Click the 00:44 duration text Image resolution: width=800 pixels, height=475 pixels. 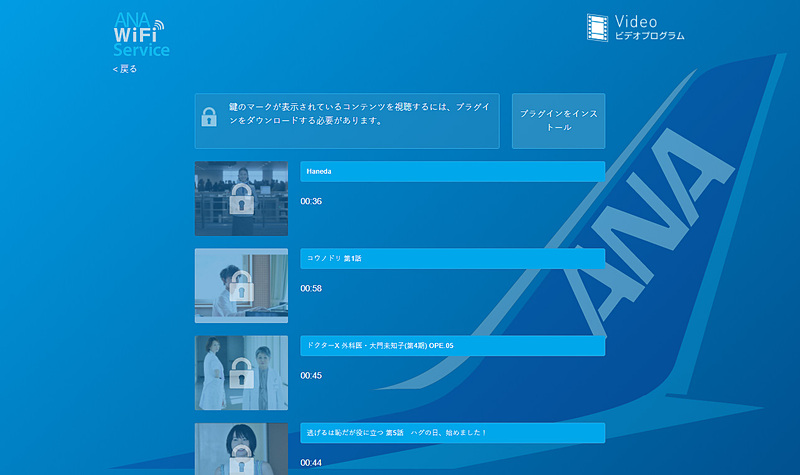pos(311,463)
